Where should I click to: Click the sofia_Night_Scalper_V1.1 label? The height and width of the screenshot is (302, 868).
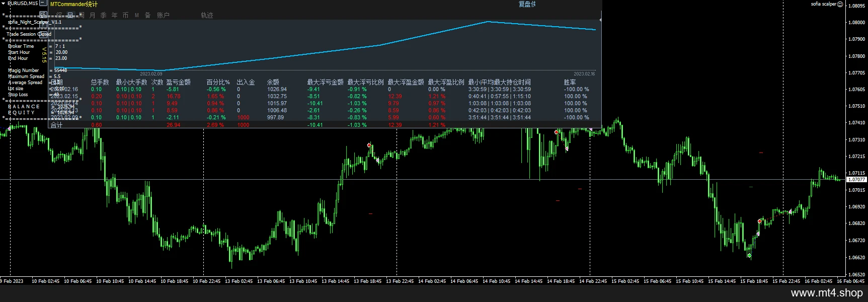click(x=35, y=22)
